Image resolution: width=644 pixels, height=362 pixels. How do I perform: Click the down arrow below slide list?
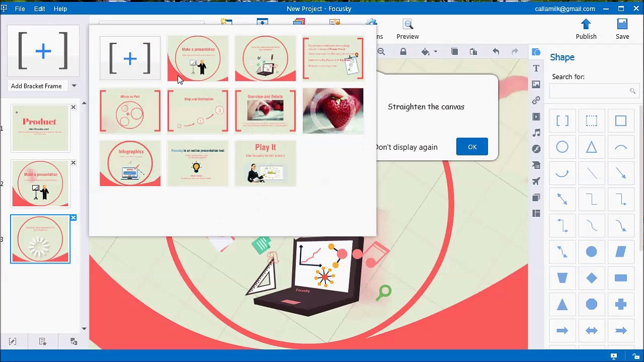tap(84, 329)
